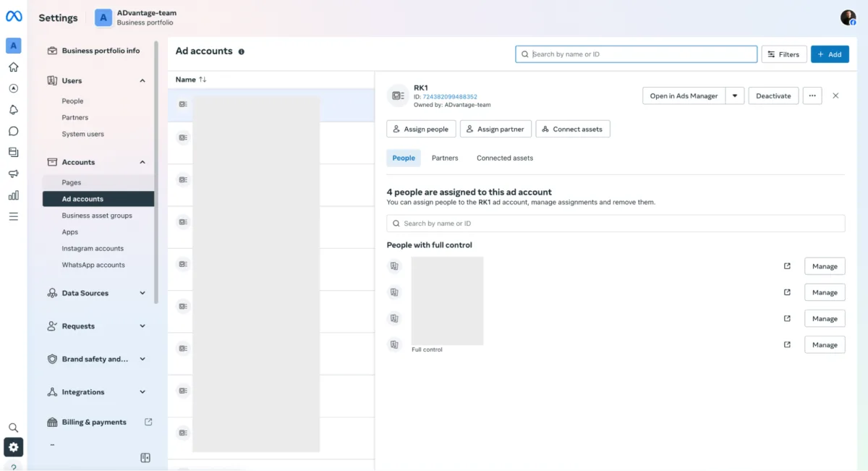868x471 pixels.
Task: Open notifications bell icon
Action: pos(13,110)
